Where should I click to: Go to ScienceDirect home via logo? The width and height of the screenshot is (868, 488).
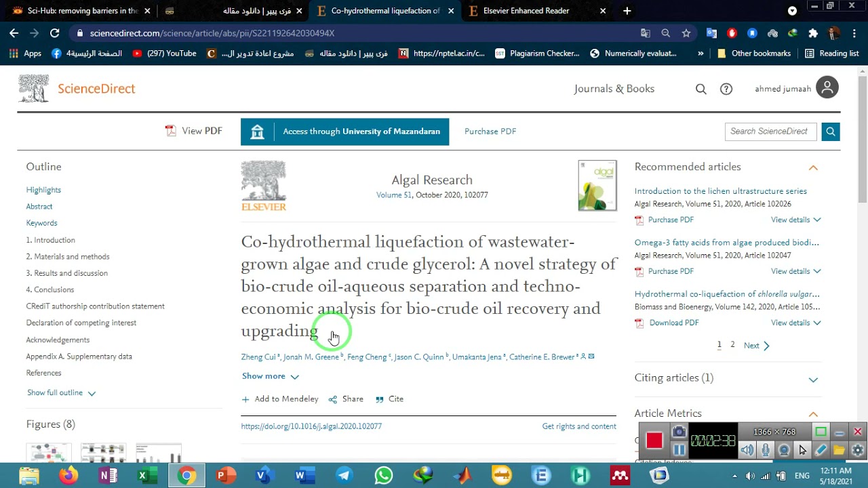click(77, 89)
